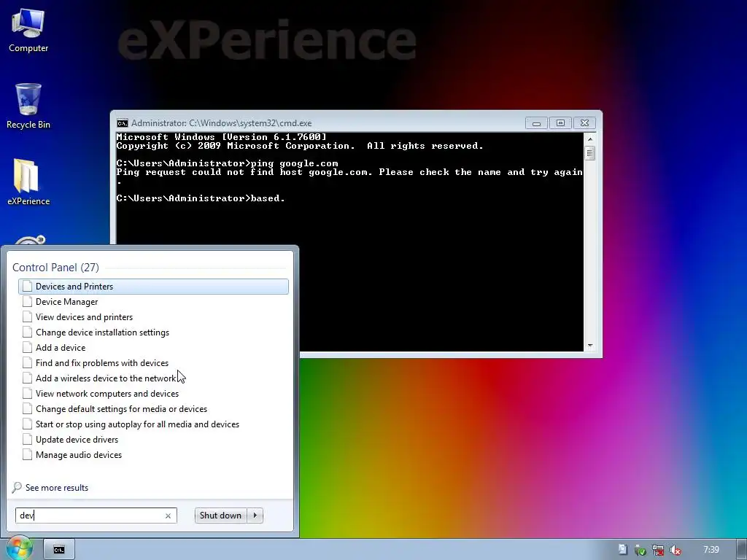
Task: Open the Action Center tray icon
Action: pyautogui.click(x=623, y=550)
